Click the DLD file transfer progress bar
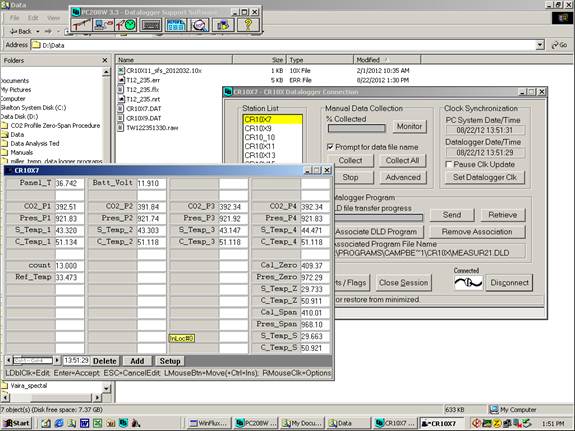The image size is (575, 431). pos(378,218)
